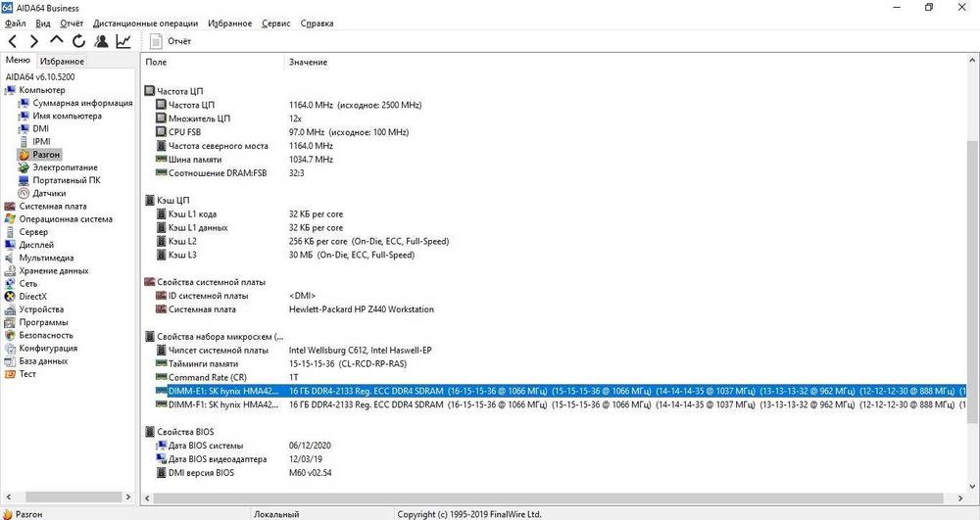Click the sidebar horizontal scrollbar right arrow

tap(128, 496)
